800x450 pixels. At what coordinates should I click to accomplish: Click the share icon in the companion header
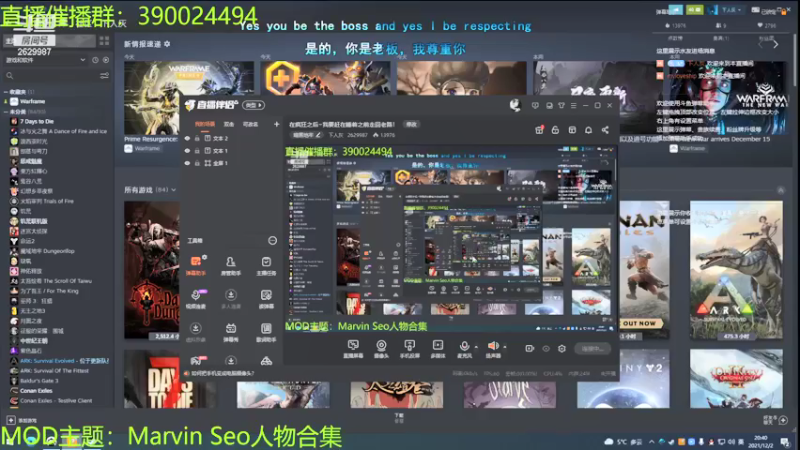coord(605,130)
